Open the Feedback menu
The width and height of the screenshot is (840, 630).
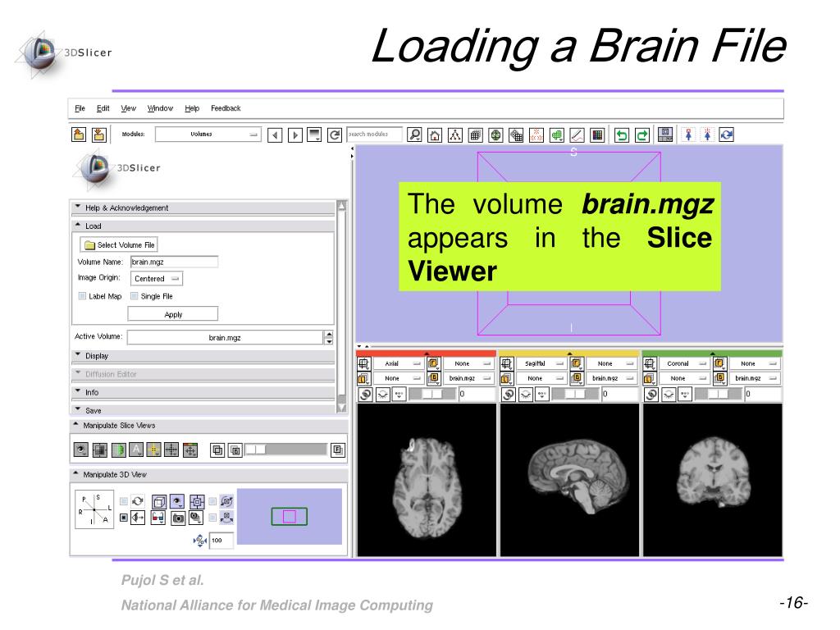[x=226, y=108]
